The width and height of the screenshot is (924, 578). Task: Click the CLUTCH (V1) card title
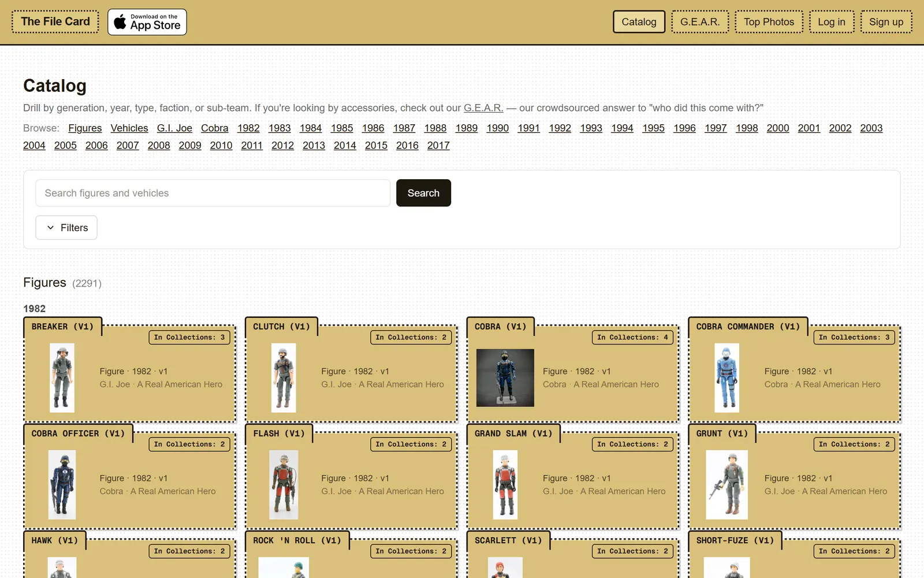pyautogui.click(x=281, y=327)
